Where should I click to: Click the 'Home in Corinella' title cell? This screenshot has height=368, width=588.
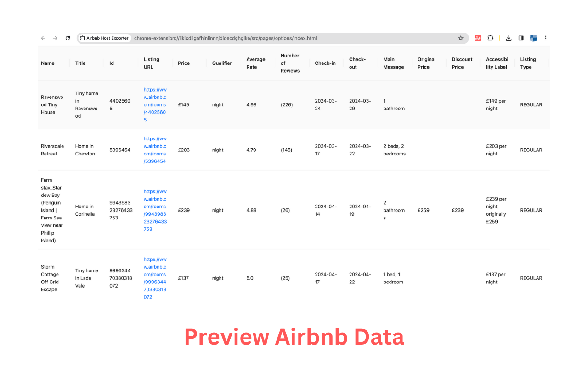(x=85, y=210)
